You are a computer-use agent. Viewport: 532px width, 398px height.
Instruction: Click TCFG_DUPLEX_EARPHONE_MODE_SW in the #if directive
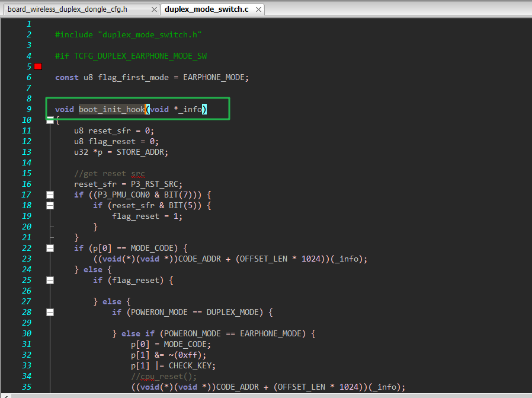[x=140, y=56]
